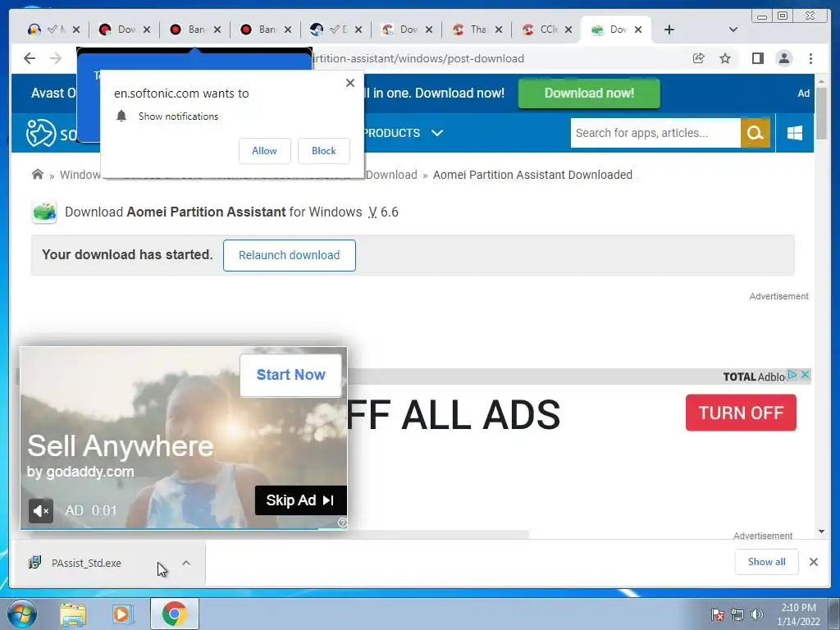
Task: Open the Action Center flag icon
Action: (x=718, y=614)
